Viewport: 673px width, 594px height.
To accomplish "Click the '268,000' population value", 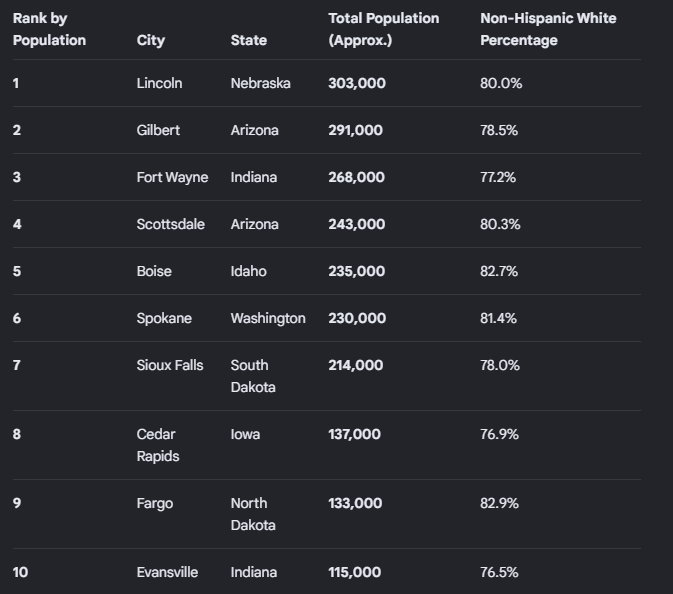I will [x=357, y=177].
